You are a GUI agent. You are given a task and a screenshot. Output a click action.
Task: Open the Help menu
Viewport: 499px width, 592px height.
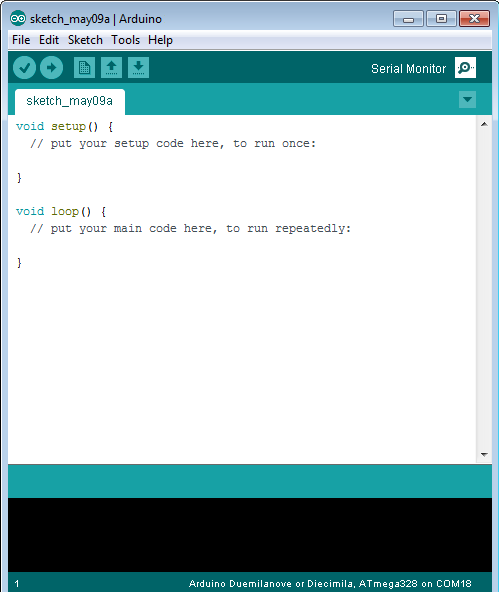[x=160, y=40]
